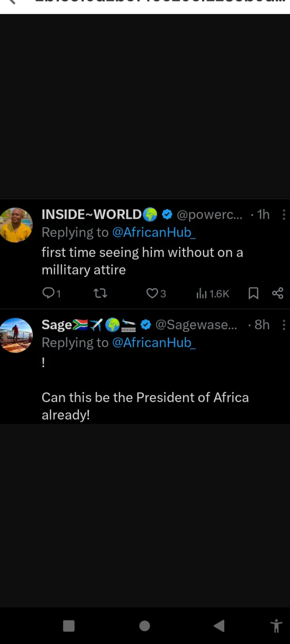Tap the Sage display name
Viewport: 290px width, 644px height.
57,325
